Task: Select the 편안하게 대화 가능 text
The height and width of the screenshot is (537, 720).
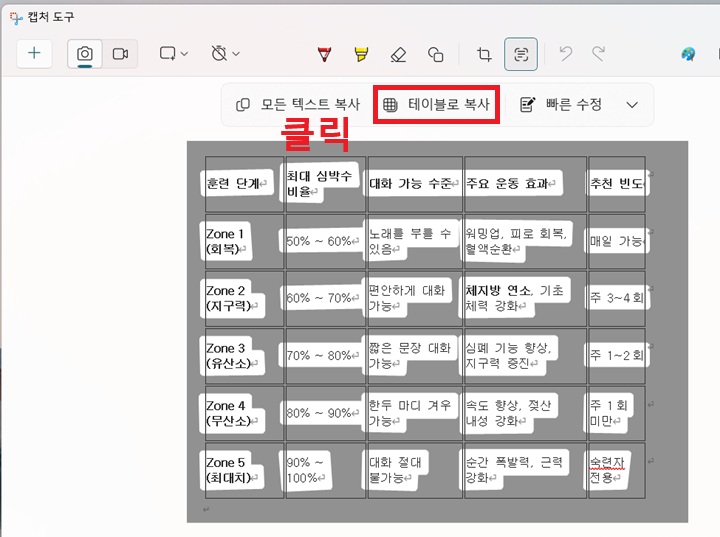Action: (407, 298)
